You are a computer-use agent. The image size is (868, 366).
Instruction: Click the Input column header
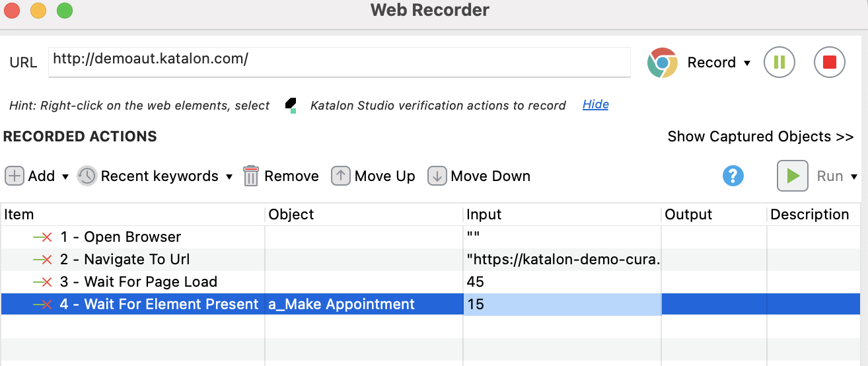coord(484,215)
